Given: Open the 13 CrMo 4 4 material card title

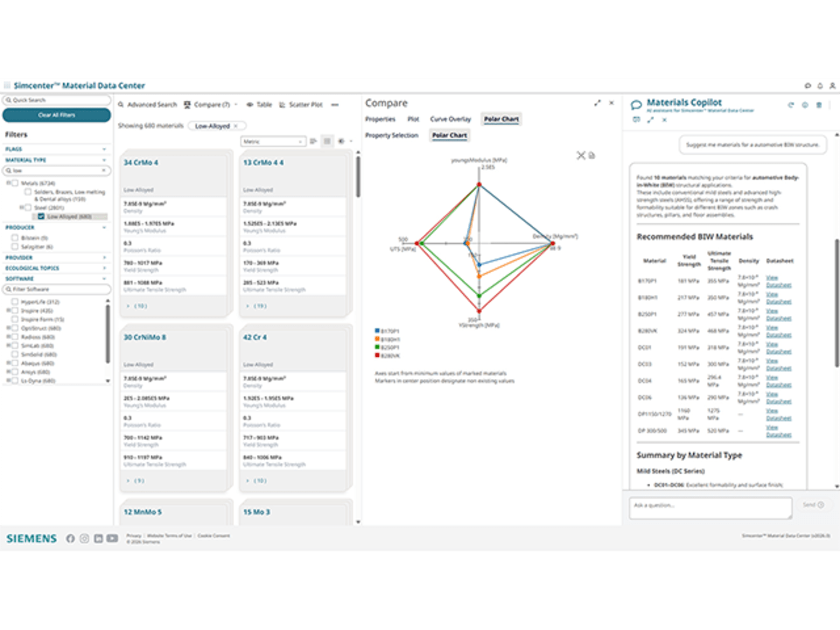Looking at the screenshot, I should (263, 163).
